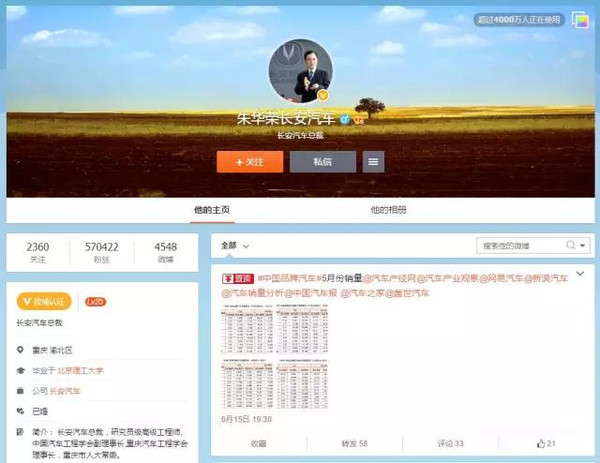Screen dimensions: 600x463
Task: Click the relationship status icon by 已婚
Action: coord(20,411)
